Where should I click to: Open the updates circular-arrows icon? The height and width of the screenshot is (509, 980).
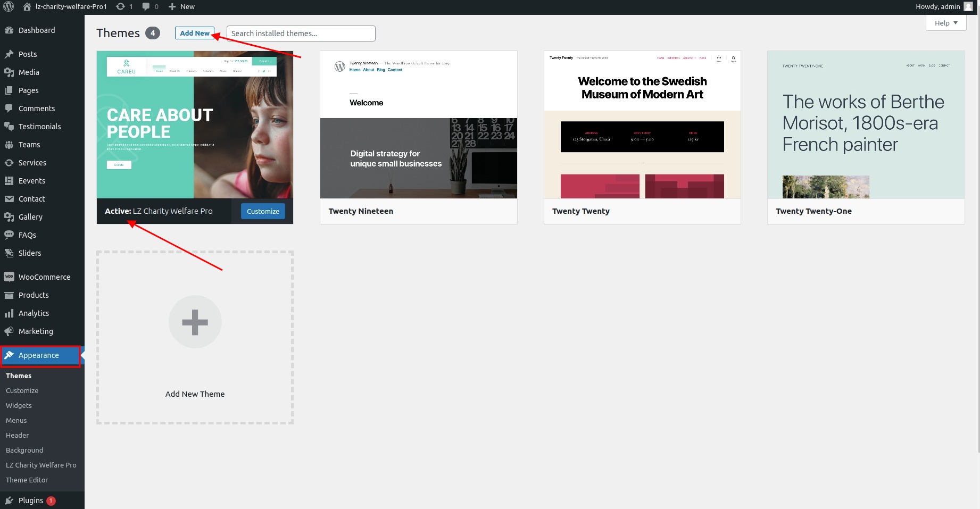(121, 6)
